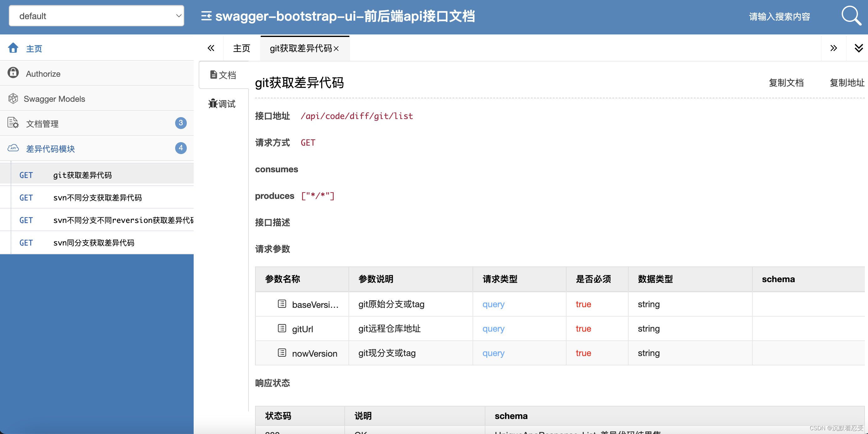Switch to the 主页 tab

[242, 48]
